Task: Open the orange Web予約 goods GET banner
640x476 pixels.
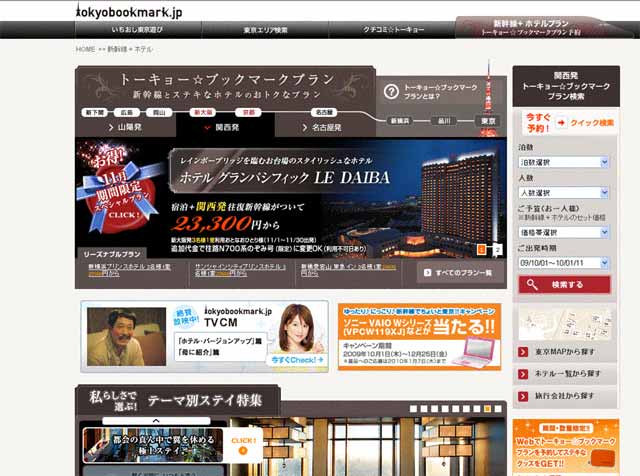Action: tap(566, 446)
